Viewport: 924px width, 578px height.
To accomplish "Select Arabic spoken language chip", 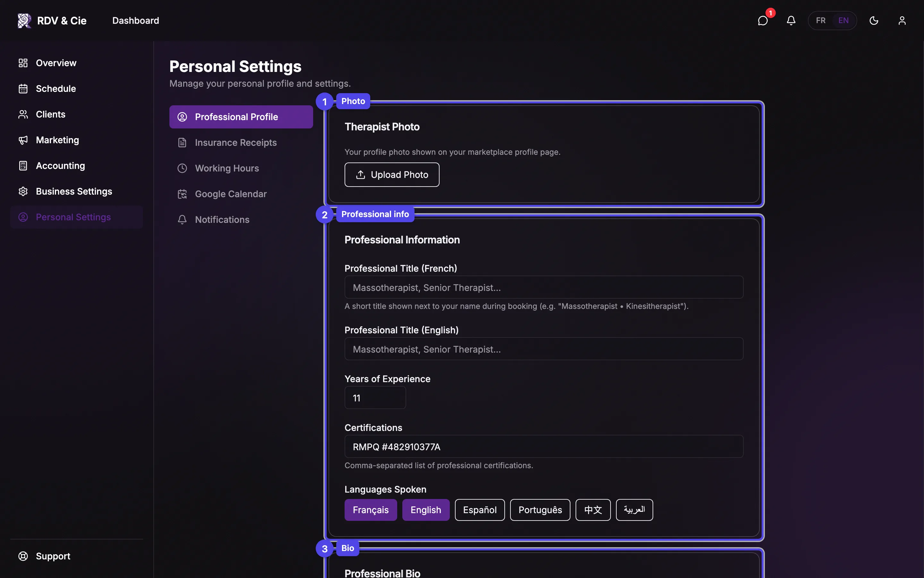I will click(634, 510).
